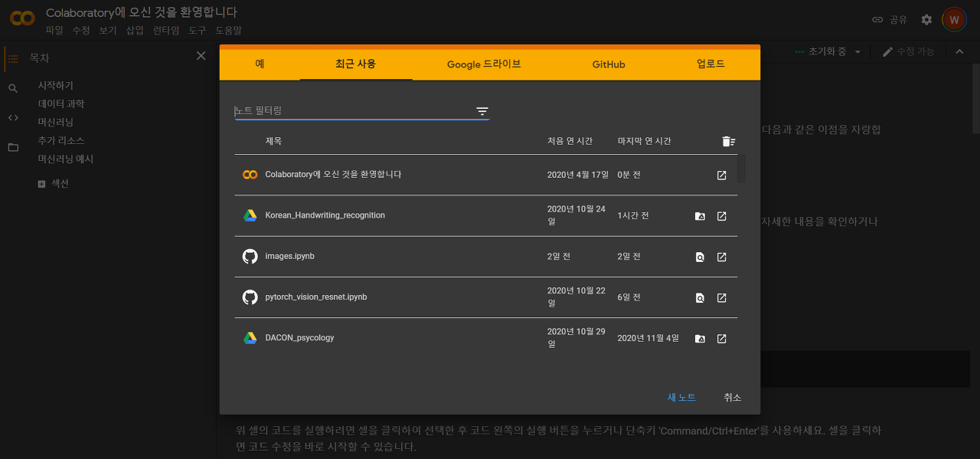This screenshot has height=459, width=980.
Task: Open the images.ipynb notebook
Action: pos(289,256)
